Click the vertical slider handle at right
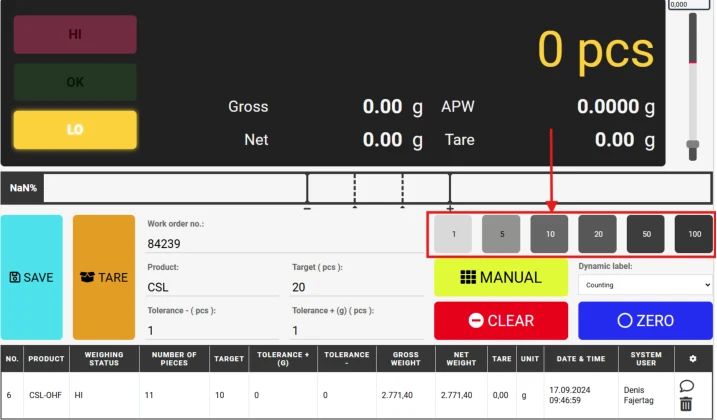 pyautogui.click(x=693, y=145)
